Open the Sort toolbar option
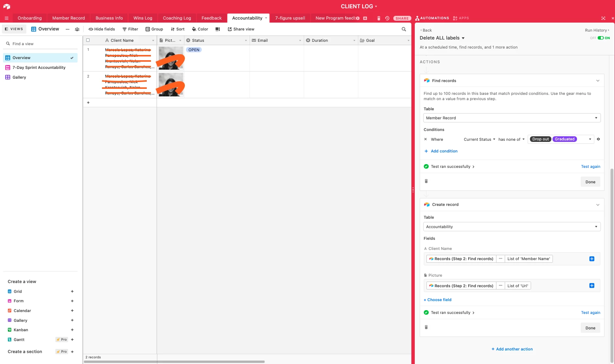 click(178, 29)
